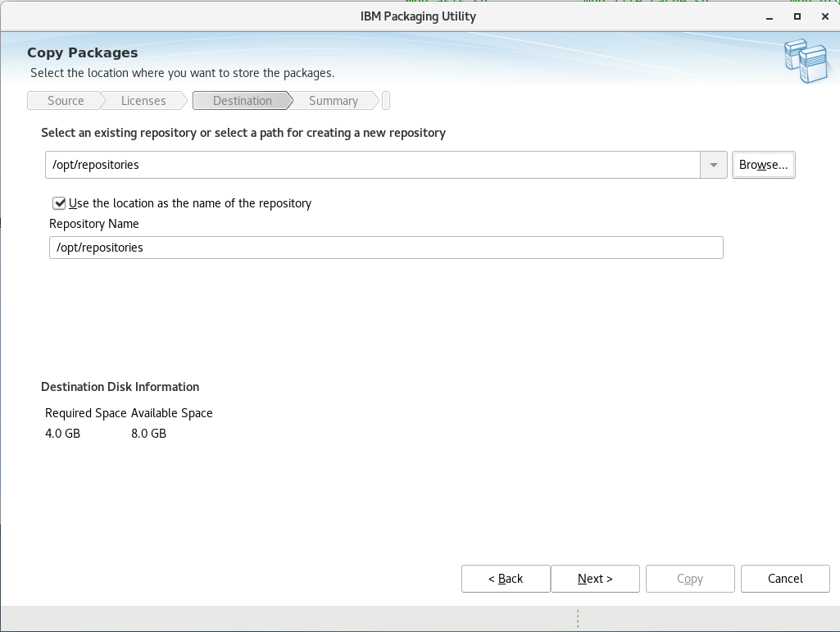The width and height of the screenshot is (840, 632).
Task: Open the repository path dropdown arrow
Action: pos(714,165)
